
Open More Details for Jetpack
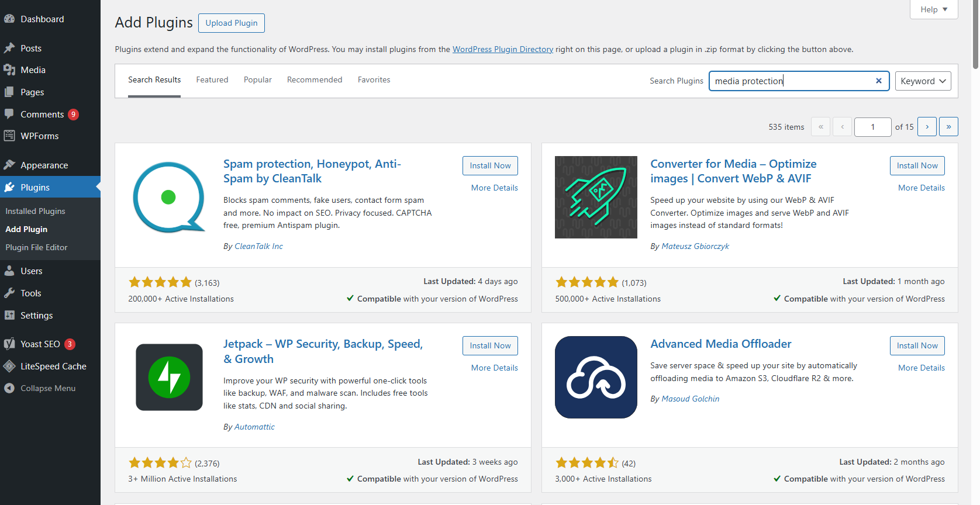(495, 368)
